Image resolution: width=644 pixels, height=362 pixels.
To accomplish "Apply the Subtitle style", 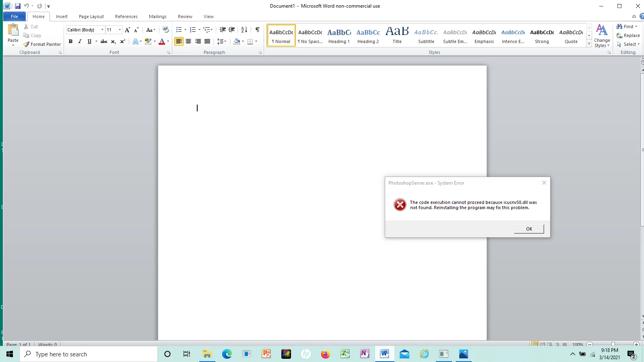I will (x=426, y=35).
